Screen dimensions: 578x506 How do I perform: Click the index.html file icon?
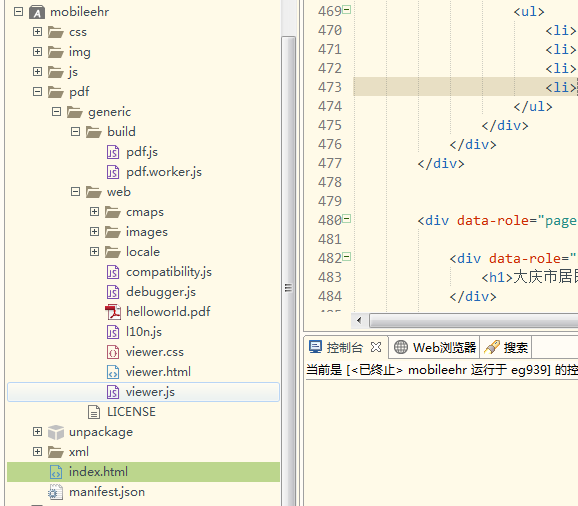pos(56,472)
